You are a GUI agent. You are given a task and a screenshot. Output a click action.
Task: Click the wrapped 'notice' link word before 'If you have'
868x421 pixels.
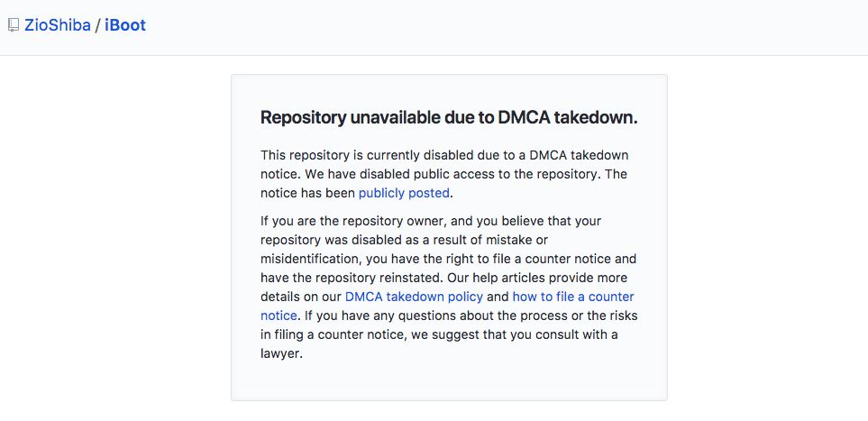click(279, 316)
